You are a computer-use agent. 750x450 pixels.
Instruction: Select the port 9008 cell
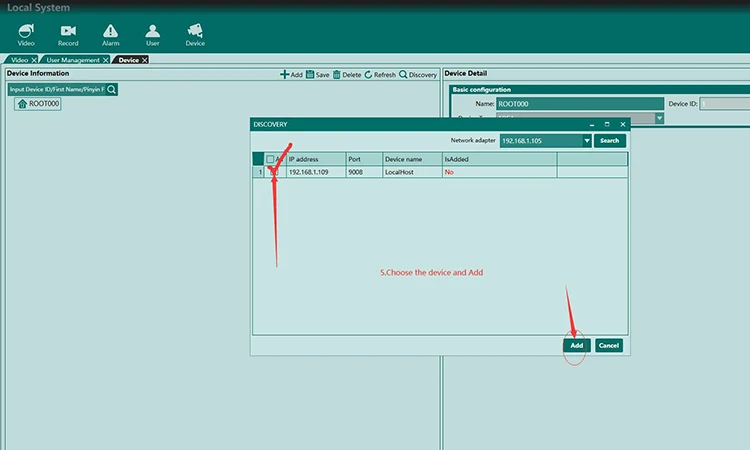point(364,172)
